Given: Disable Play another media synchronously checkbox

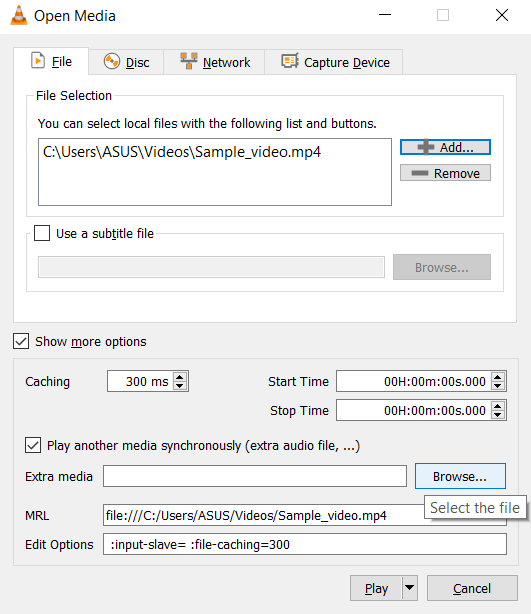Looking at the screenshot, I should pyautogui.click(x=33, y=445).
